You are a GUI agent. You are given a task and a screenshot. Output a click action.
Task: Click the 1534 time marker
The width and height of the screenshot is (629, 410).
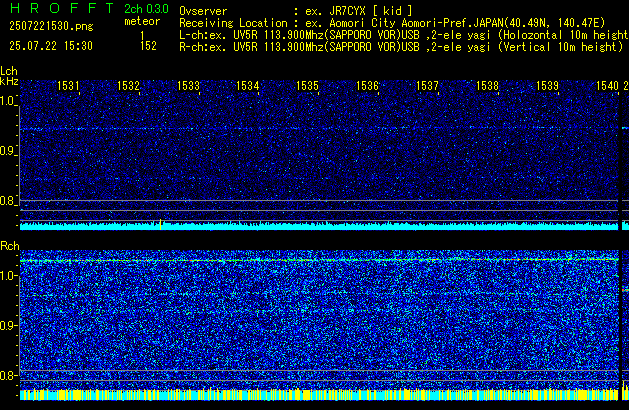click(x=248, y=86)
